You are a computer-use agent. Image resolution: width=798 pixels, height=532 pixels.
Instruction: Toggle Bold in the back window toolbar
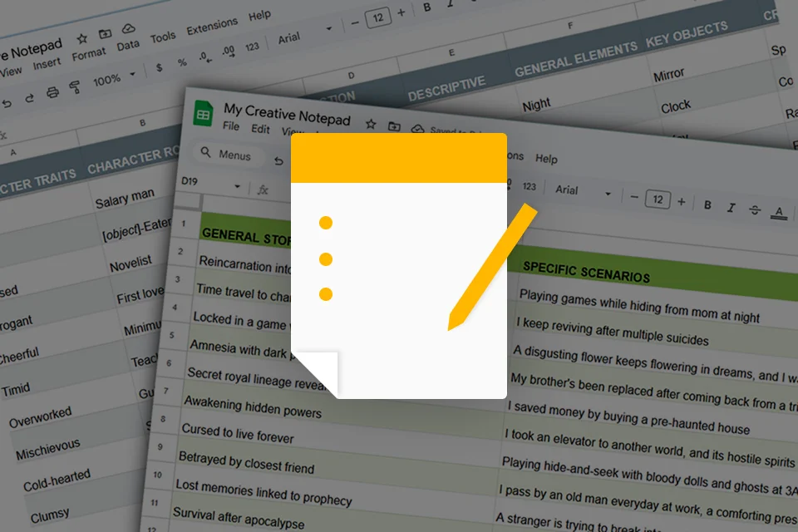click(427, 7)
